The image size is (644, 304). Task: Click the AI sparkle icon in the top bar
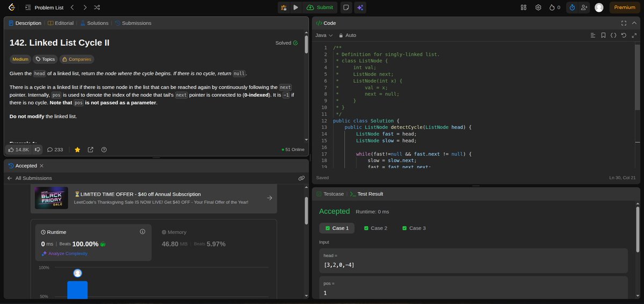[x=360, y=8]
